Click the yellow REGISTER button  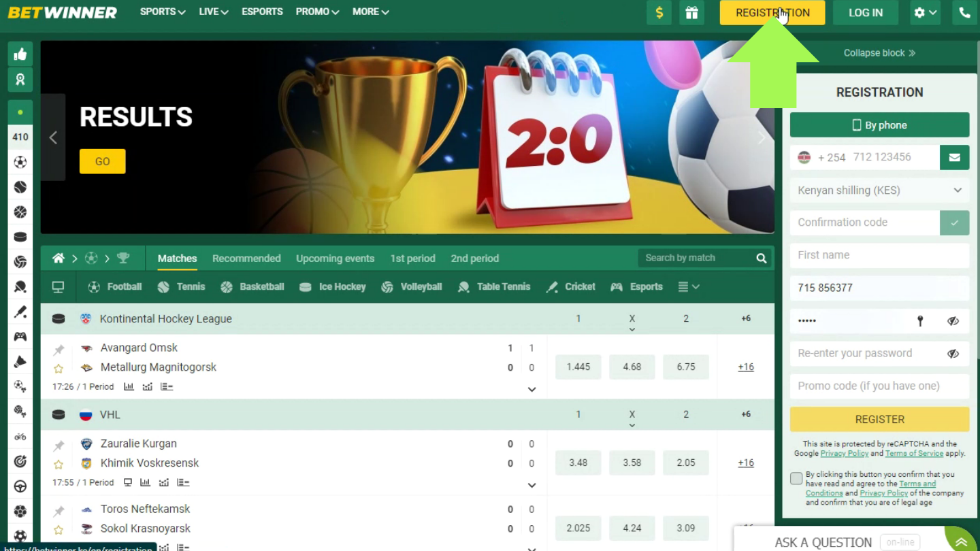(x=879, y=419)
